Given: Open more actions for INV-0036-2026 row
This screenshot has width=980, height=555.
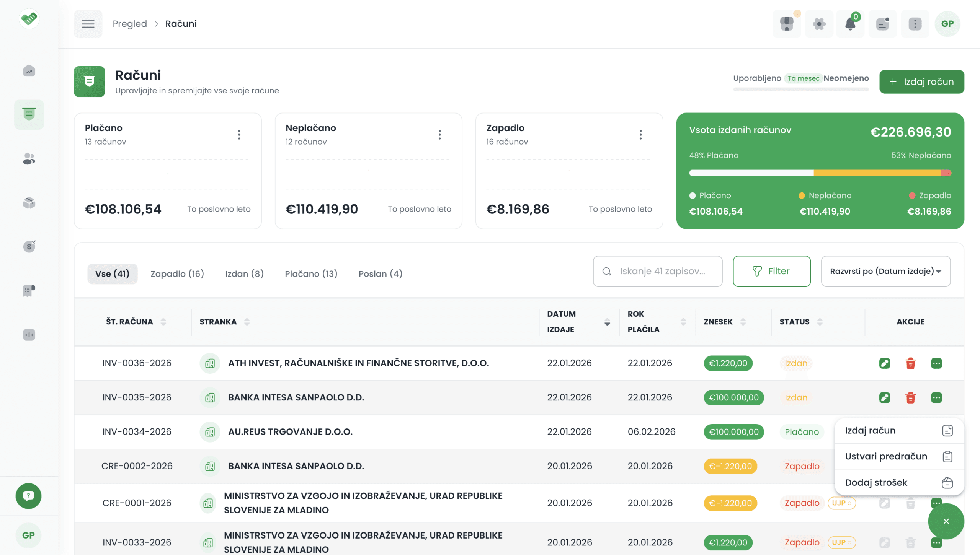Looking at the screenshot, I should pyautogui.click(x=936, y=363).
